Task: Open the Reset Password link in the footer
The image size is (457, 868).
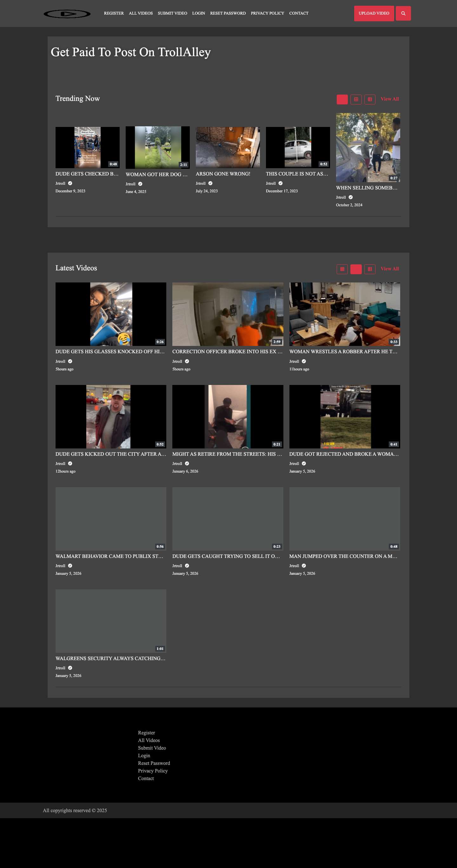Action: [x=154, y=763]
